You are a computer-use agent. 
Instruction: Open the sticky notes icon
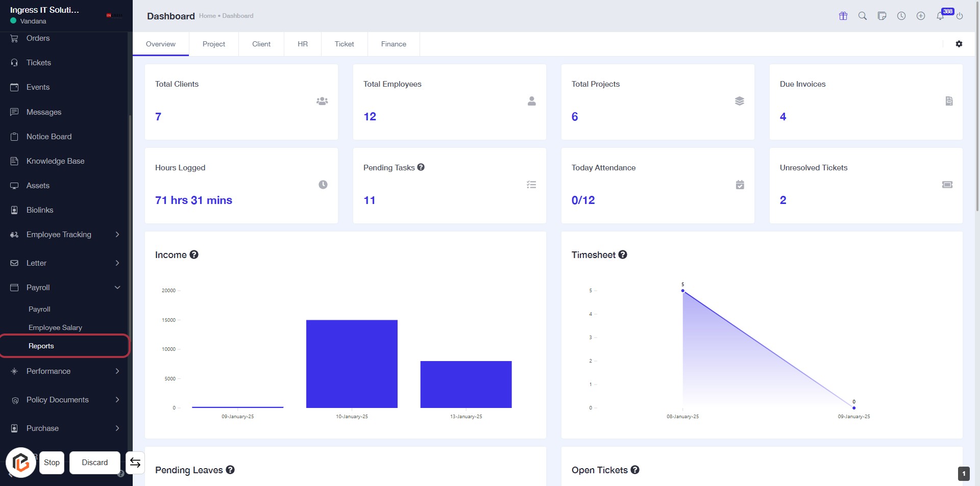[882, 16]
